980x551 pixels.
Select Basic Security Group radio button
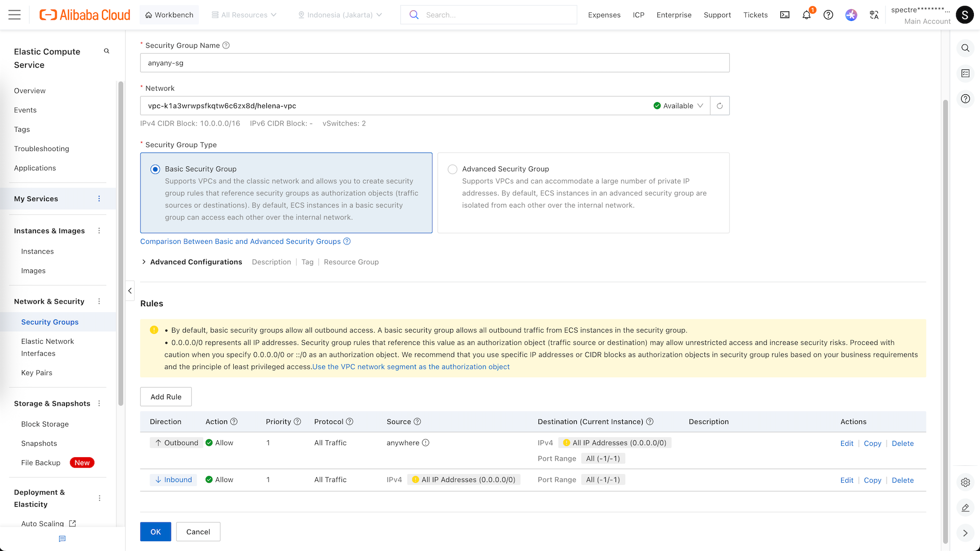tap(155, 169)
